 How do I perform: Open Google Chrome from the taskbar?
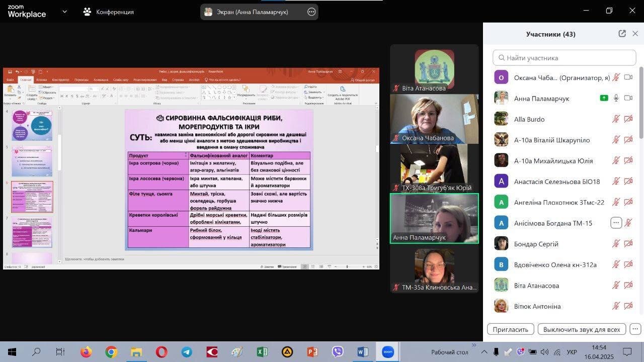pyautogui.click(x=111, y=352)
